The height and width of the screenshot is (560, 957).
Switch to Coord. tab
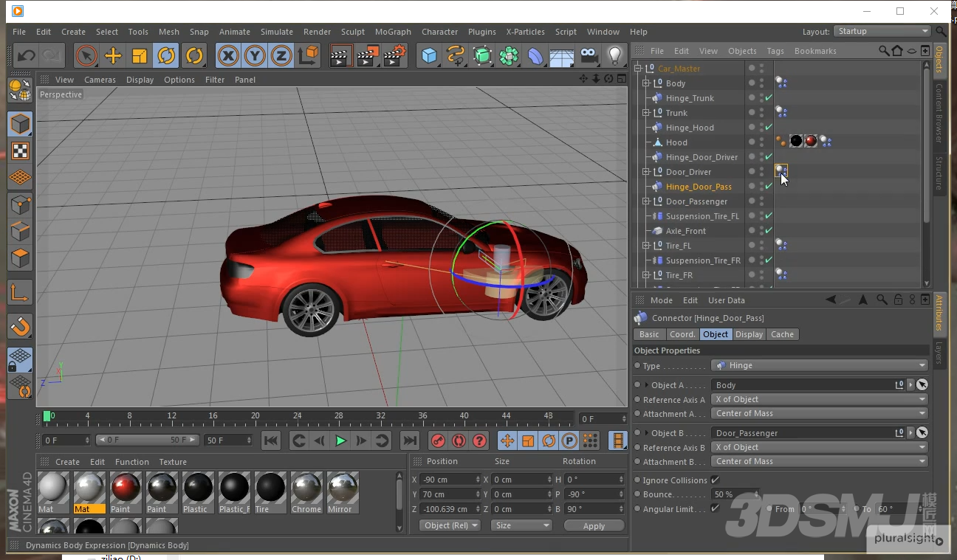click(x=682, y=334)
